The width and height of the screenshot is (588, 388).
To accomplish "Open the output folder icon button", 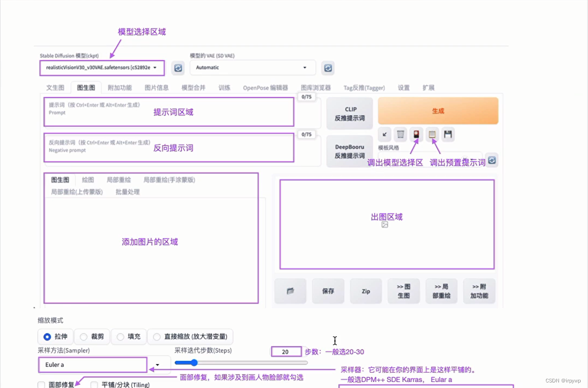I will pyautogui.click(x=290, y=291).
